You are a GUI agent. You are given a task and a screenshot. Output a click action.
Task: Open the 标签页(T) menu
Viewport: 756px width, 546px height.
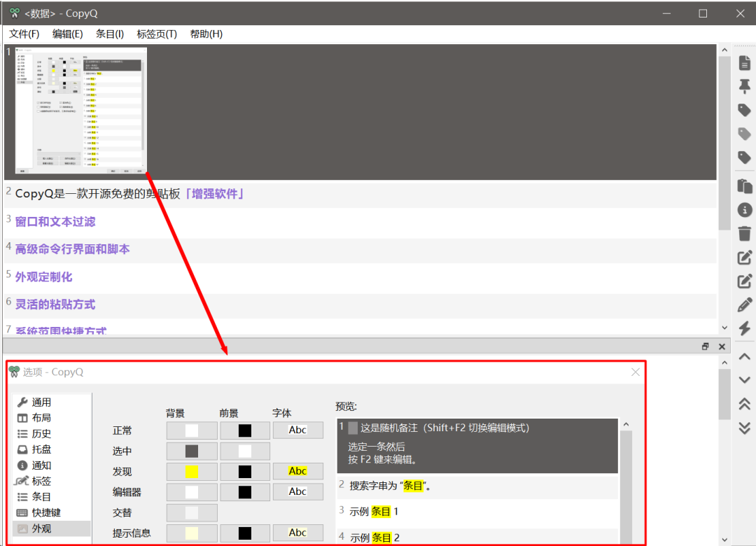pos(157,34)
